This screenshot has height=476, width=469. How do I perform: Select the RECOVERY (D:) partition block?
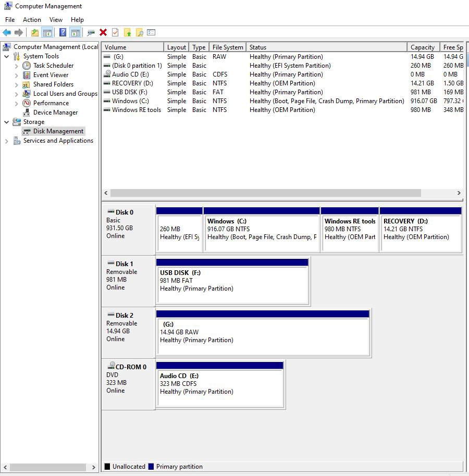(421, 230)
